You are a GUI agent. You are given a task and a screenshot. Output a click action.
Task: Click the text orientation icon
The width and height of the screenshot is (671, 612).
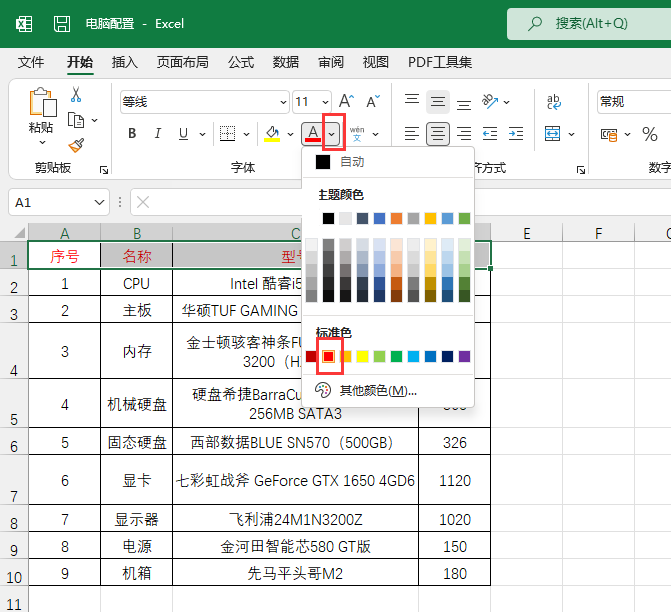point(490,102)
